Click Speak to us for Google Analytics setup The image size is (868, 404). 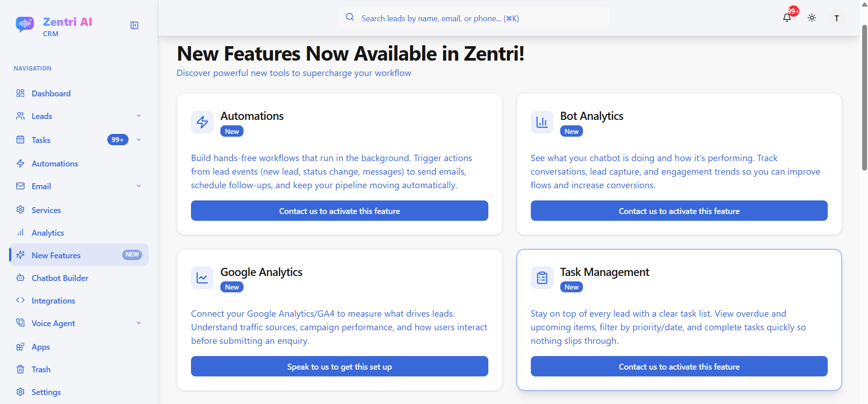click(x=339, y=366)
